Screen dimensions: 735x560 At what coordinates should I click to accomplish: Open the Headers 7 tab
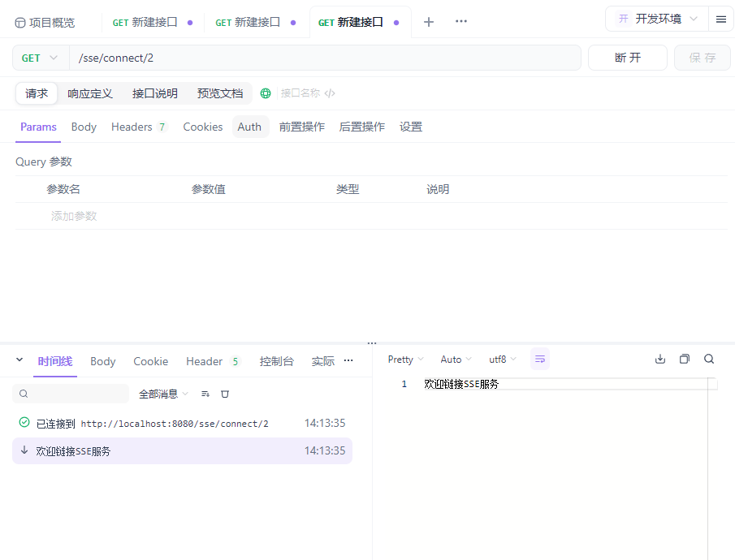click(138, 127)
